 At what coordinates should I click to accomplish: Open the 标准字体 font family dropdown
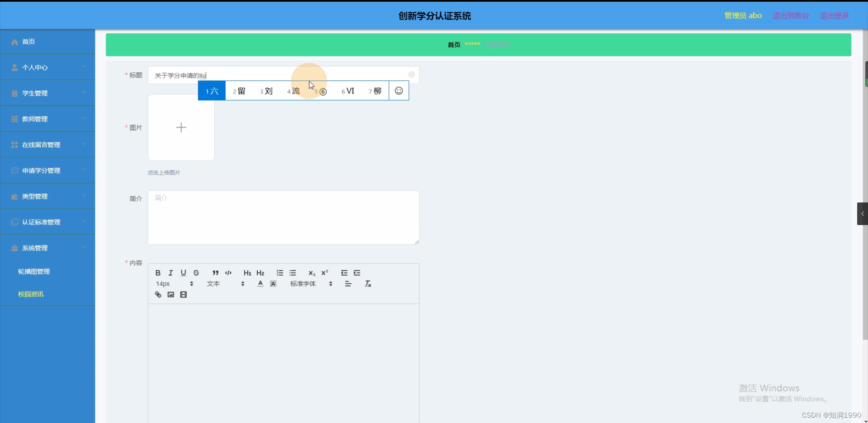(x=303, y=284)
